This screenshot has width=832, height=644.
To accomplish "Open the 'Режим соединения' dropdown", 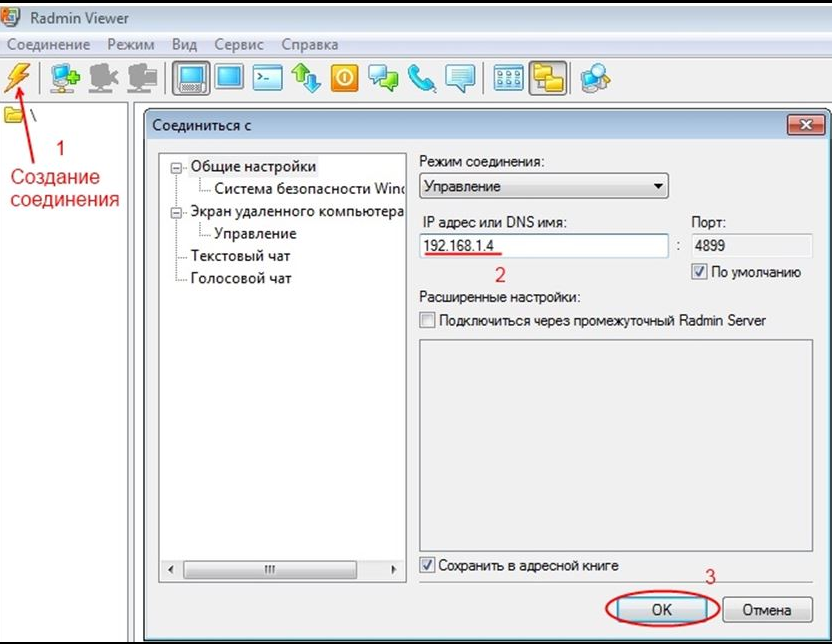I will coord(544,186).
